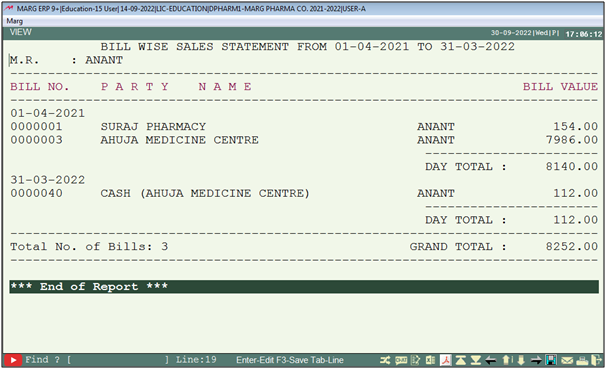Click the BILL NO. column header

coord(40,87)
